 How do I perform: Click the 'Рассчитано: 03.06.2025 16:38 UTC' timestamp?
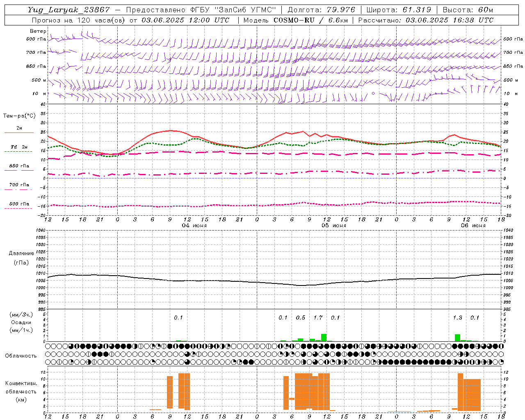tap(426, 20)
